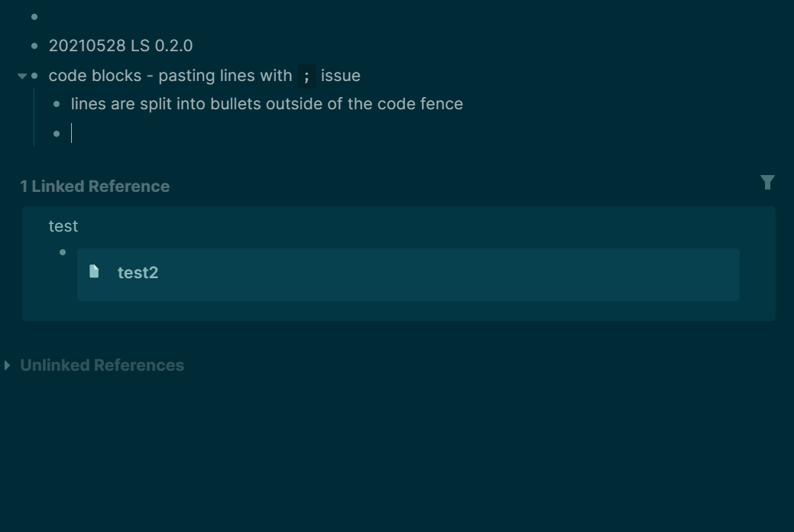Click the filter funnel icon for linked references
Screen dimensions: 794x532
[767, 182]
